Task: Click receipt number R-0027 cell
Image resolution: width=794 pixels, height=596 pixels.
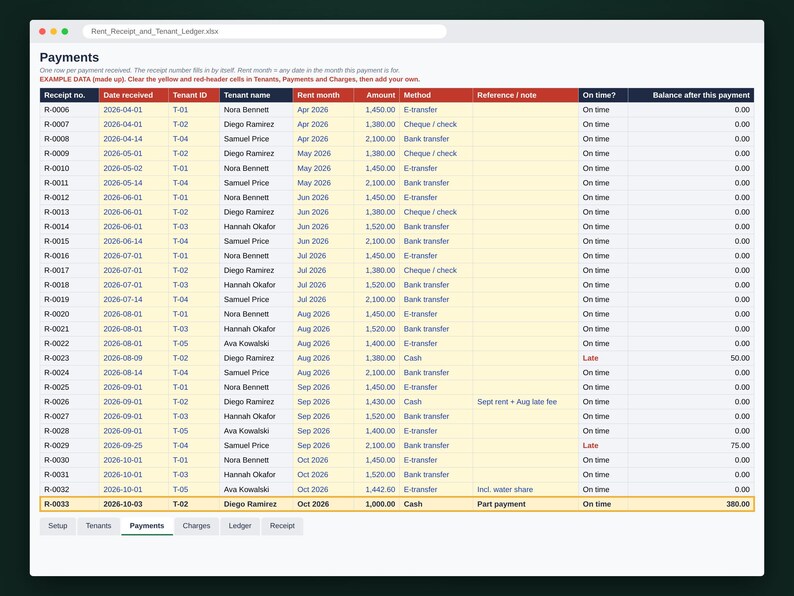Action: click(x=69, y=416)
